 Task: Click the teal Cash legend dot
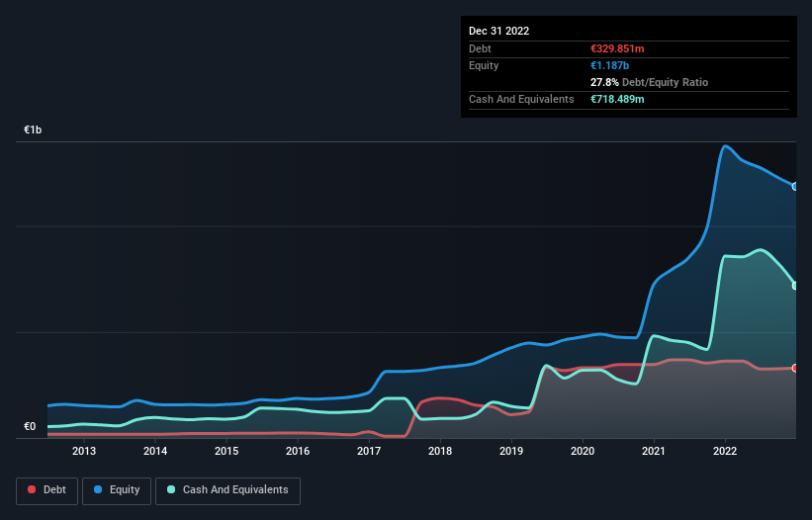click(x=171, y=489)
